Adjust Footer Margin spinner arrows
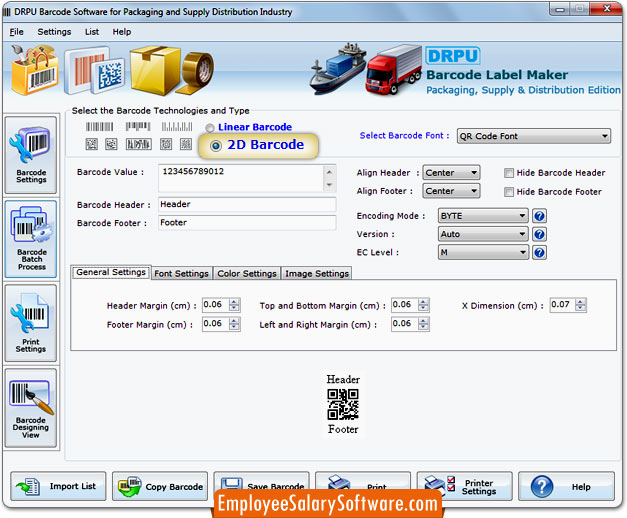 pyautogui.click(x=234, y=324)
